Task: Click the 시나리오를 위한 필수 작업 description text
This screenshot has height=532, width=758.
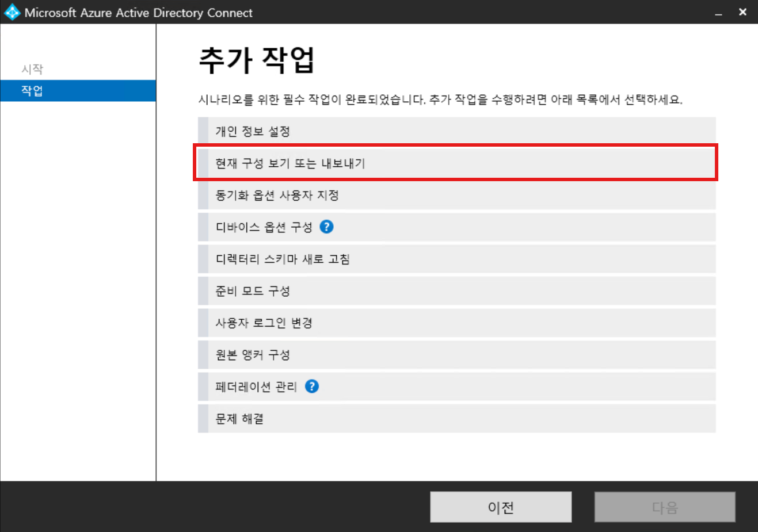Action: pyautogui.click(x=440, y=100)
